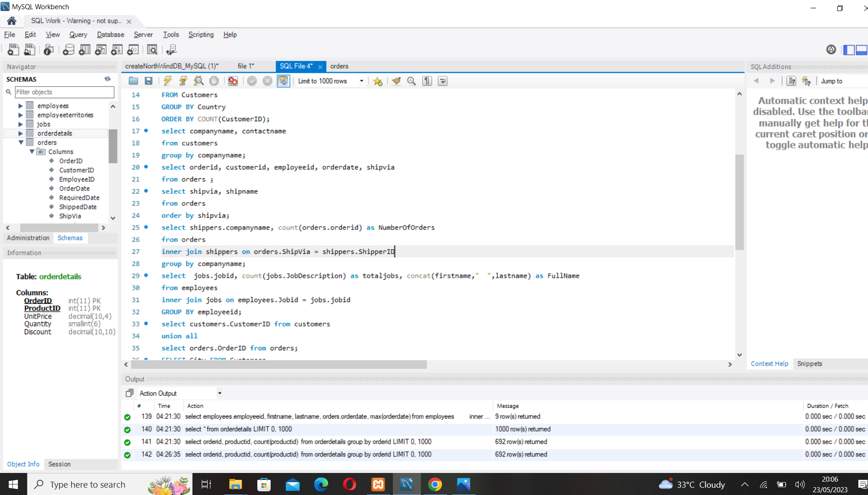The image size is (868, 495).
Task: Execute the SQL script with lightning icon
Action: [x=168, y=81]
